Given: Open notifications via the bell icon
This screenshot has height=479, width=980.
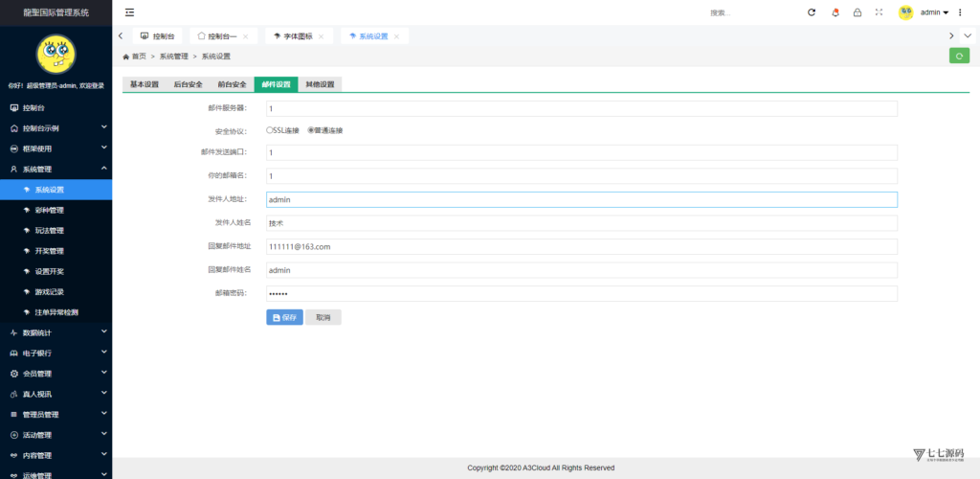Looking at the screenshot, I should click(835, 12).
